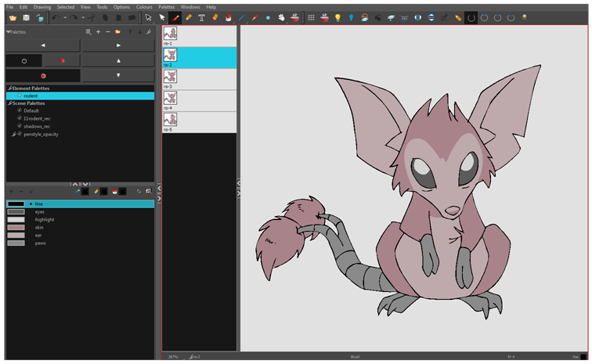This screenshot has width=592, height=364.
Task: Choose the Eraser tool
Action: (x=215, y=17)
